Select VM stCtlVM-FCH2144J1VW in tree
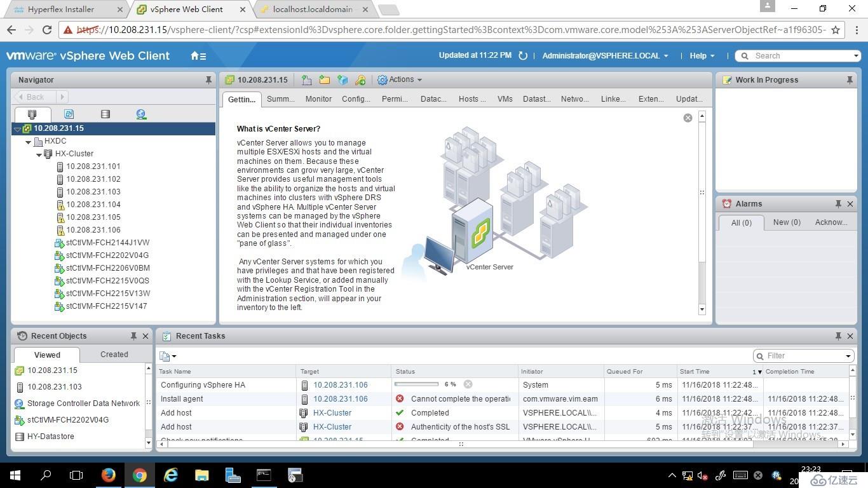Screen dimensions: 868x488 [107, 243]
